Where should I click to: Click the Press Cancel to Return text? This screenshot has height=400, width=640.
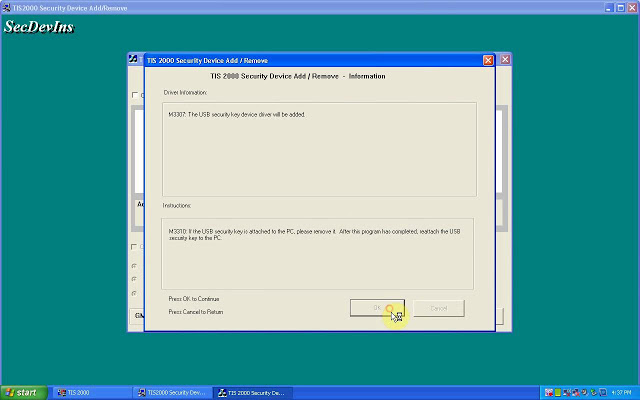(x=196, y=312)
